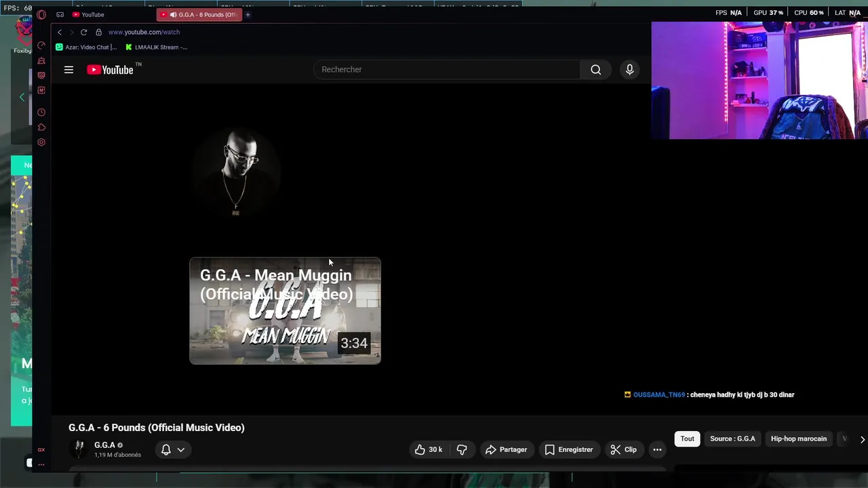
Task: Open the LMAALIK Stream bookmark
Action: (x=156, y=47)
